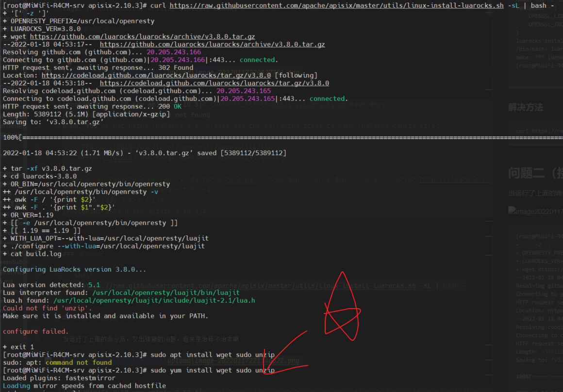The width and height of the screenshot is (563, 392).
Task: Click the 'sudo apt install wget sudo unzip' command
Action: click(213, 355)
